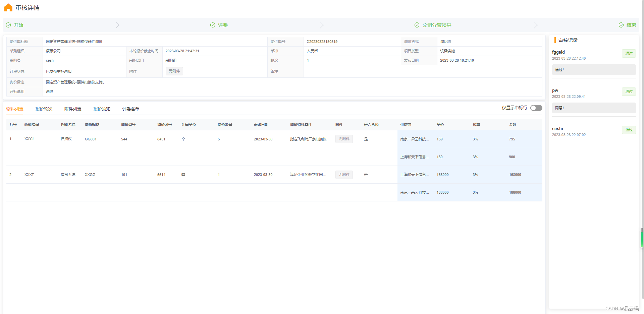The image size is (644, 314).
Task: Click the 金额 column header
Action: pyautogui.click(x=513, y=125)
